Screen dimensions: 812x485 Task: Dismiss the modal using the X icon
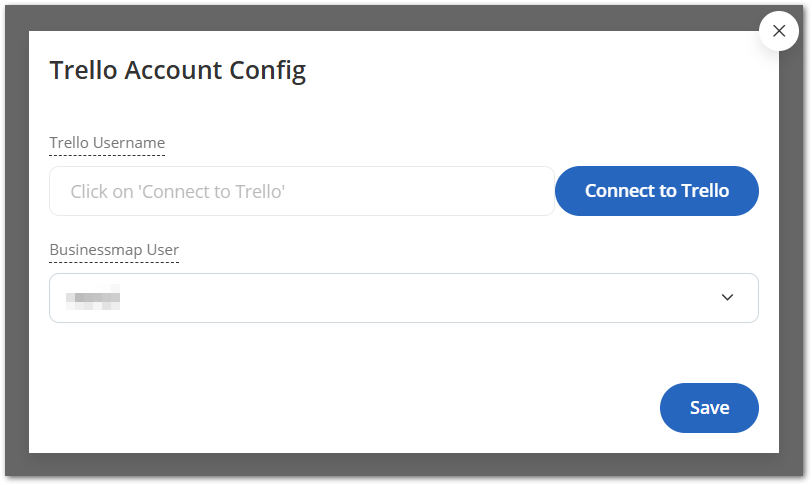tap(779, 31)
